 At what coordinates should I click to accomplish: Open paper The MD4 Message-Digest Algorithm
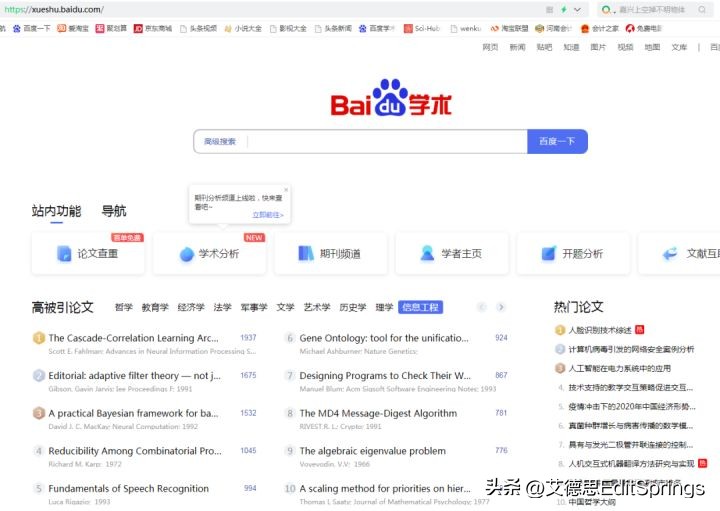(378, 413)
